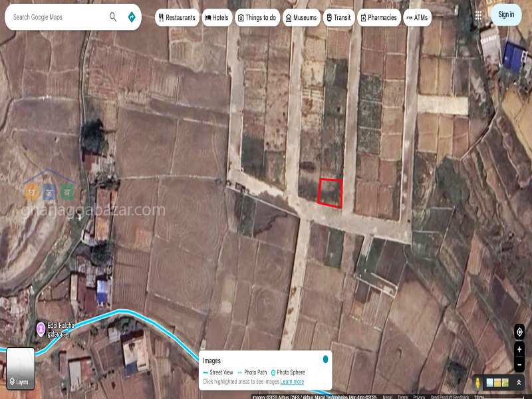The width and height of the screenshot is (532, 399).
Task: Expand map options via Layers thumbnail
Action: click(x=21, y=364)
